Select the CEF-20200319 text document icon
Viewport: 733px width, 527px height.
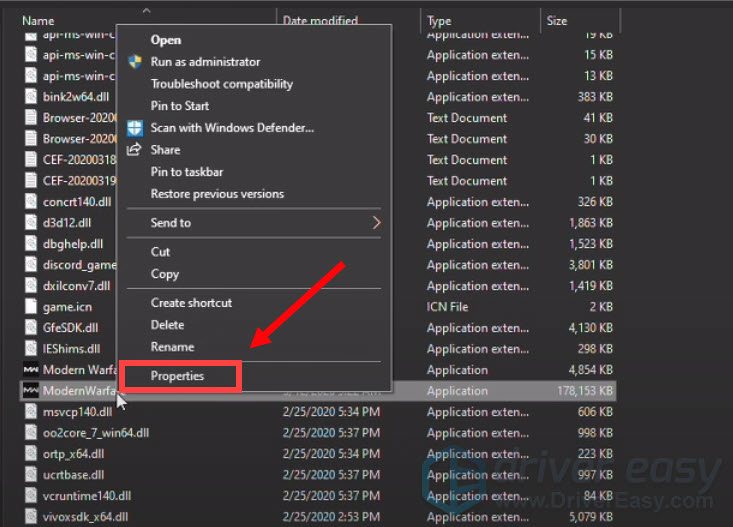[x=31, y=181]
